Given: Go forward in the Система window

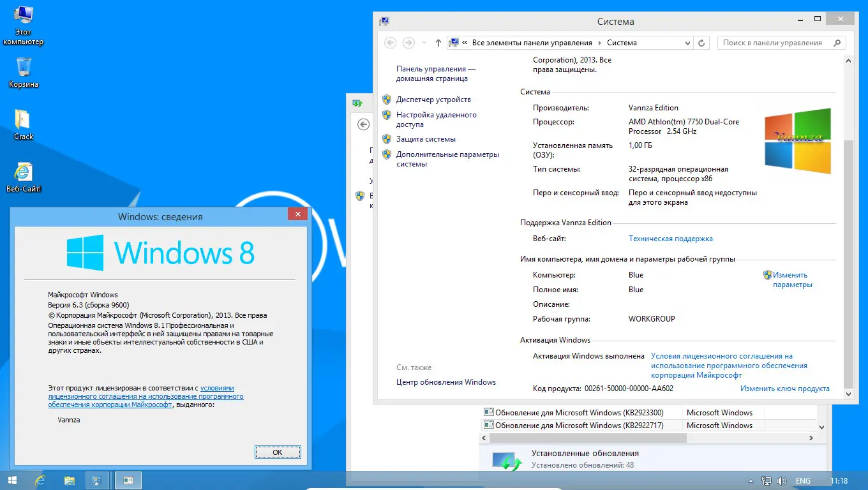Looking at the screenshot, I should coord(408,43).
